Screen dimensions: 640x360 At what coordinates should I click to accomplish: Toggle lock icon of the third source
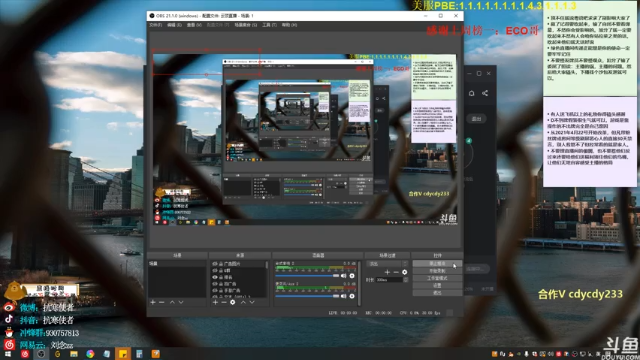pos(221,277)
